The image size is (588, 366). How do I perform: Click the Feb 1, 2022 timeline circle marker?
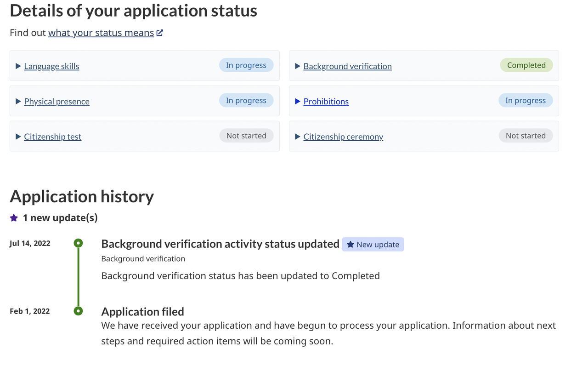79,311
